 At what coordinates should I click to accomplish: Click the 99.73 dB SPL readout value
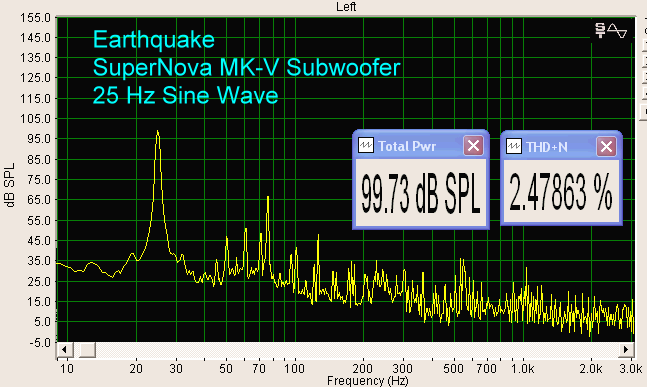tap(421, 193)
